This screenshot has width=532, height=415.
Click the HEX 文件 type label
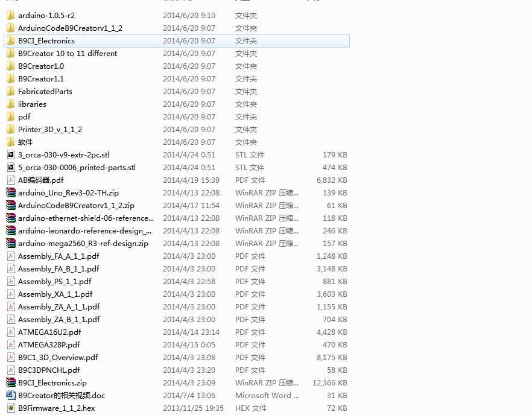point(251,408)
